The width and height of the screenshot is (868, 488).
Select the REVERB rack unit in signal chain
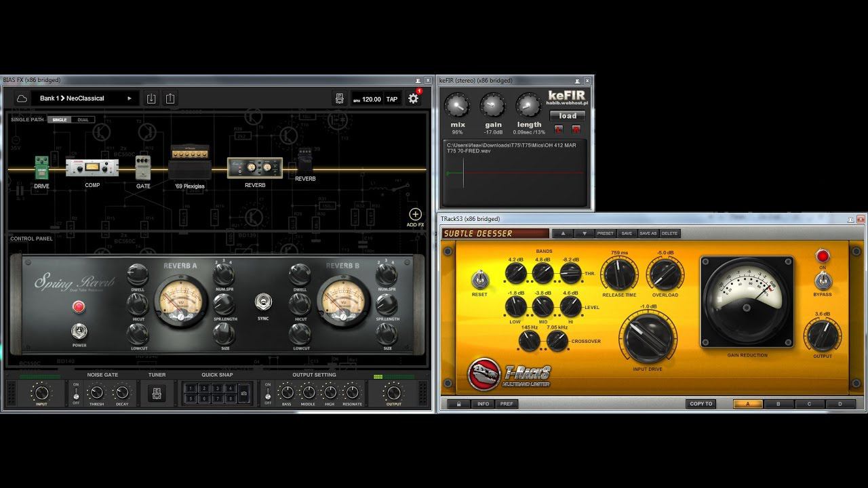(255, 169)
